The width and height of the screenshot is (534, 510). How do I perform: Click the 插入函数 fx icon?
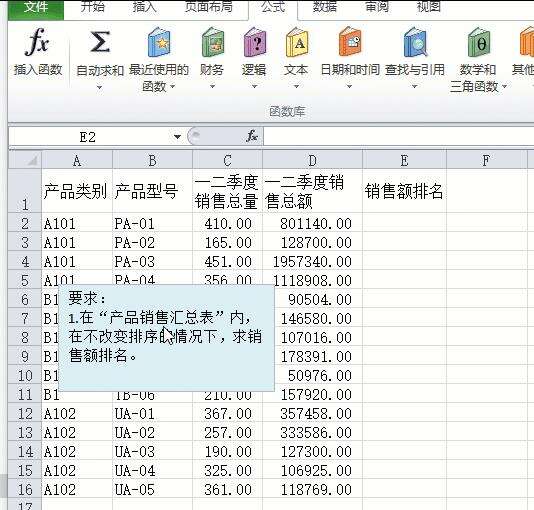[x=37, y=42]
